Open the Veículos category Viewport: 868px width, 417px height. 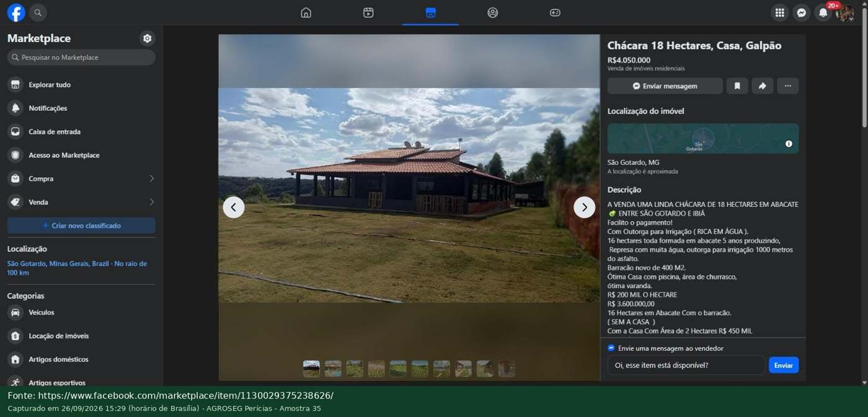pyautogui.click(x=81, y=313)
